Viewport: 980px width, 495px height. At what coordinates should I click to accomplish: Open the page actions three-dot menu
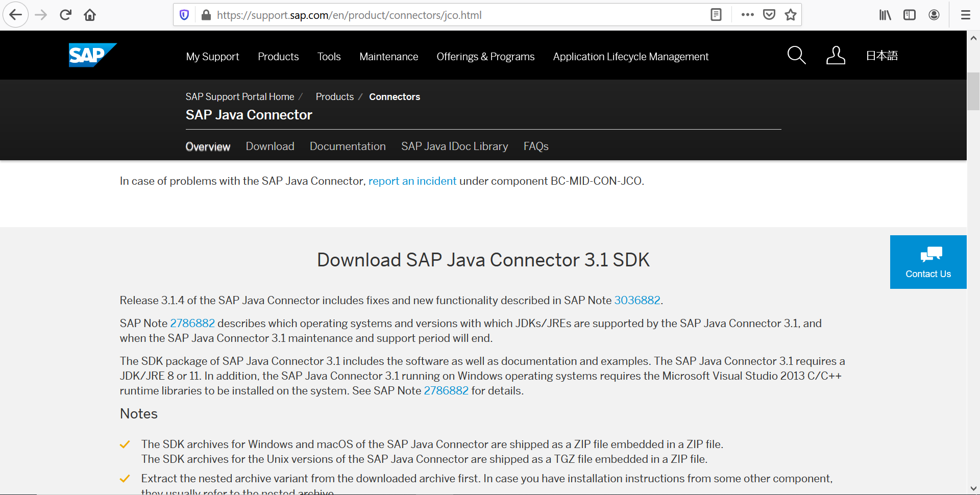[748, 15]
